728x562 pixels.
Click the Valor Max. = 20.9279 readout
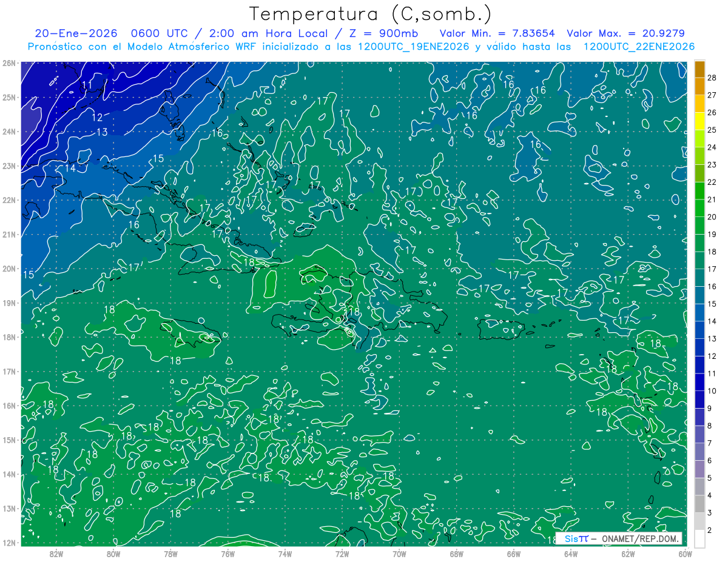coord(625,33)
